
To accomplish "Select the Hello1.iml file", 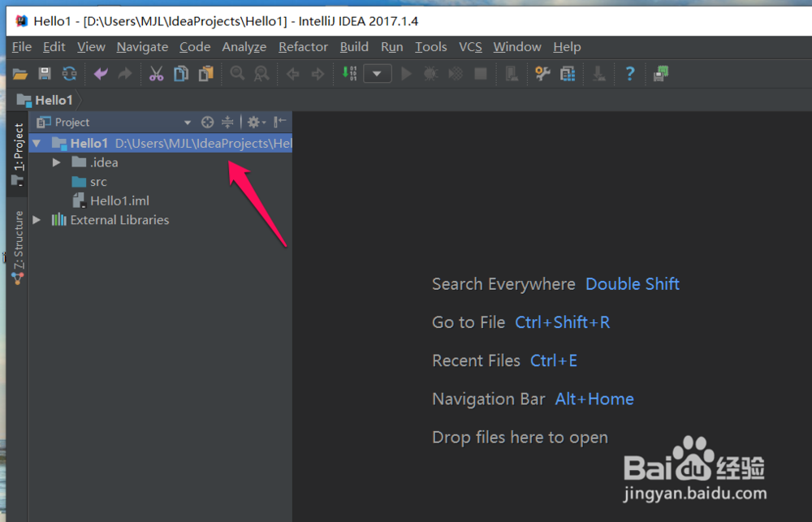I will (160, 201).
